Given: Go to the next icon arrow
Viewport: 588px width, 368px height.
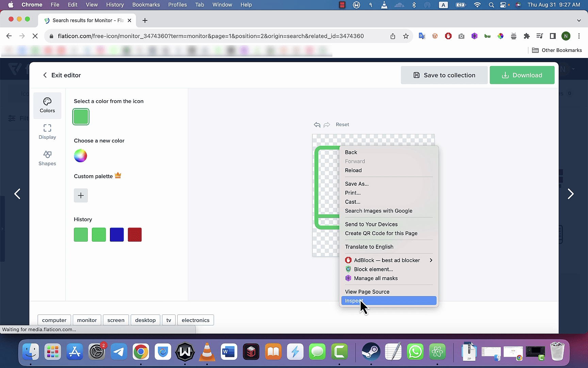Looking at the screenshot, I should (571, 194).
